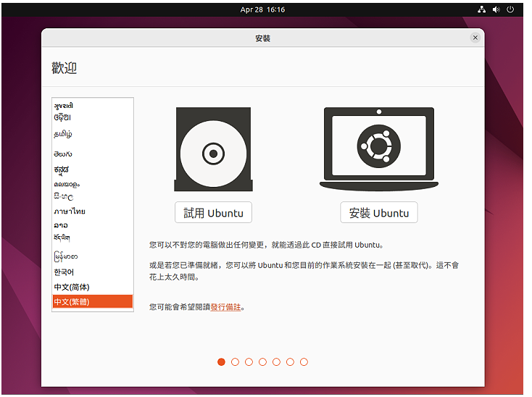Click the 安裝 Ubuntu button
Image resolution: width=532 pixels, height=397 pixels.
click(x=379, y=212)
